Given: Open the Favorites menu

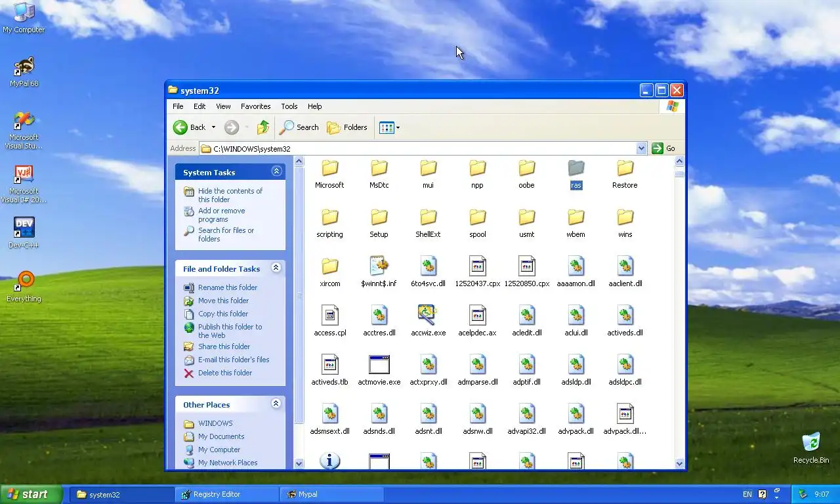Looking at the screenshot, I should 255,106.
